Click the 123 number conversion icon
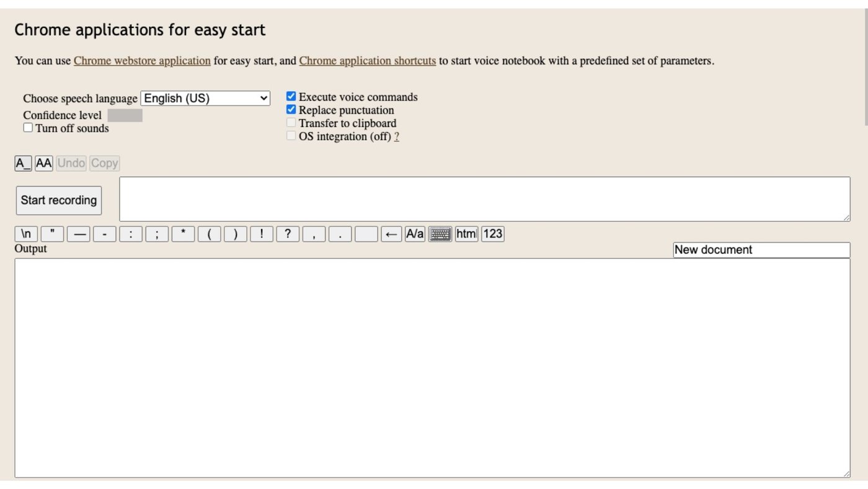Screen dimensions: 868x489 [492, 233]
